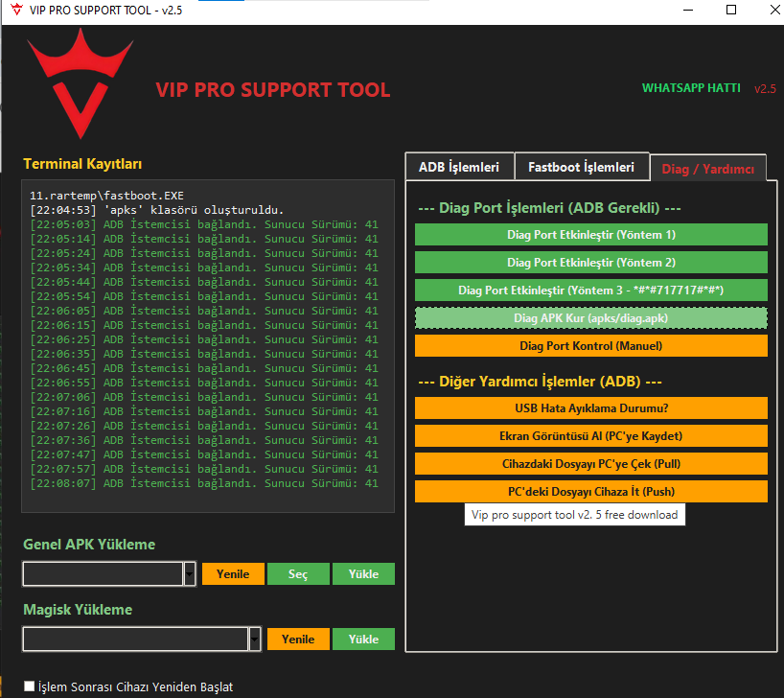Viewport: 784px width, 698px height.
Task: Capture screenshot with Ekran Görüntüsü Al
Action: tap(590, 435)
